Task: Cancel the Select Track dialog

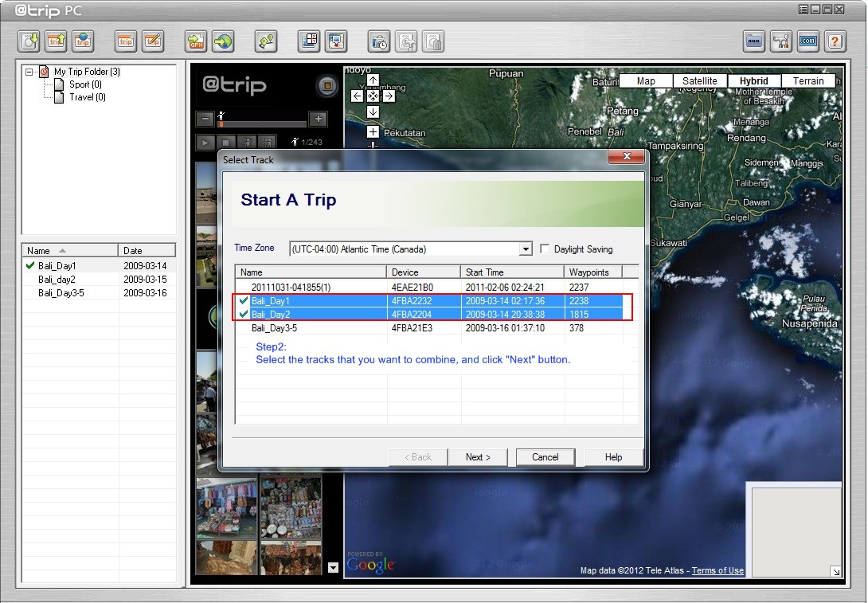Action: (x=545, y=456)
